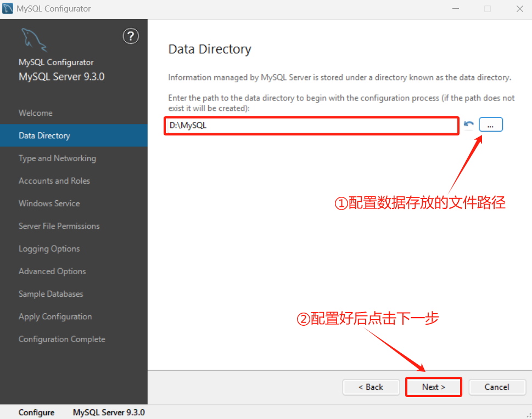Select the Configuration Complete step
Viewport: 532px width, 419px height.
(x=74, y=339)
